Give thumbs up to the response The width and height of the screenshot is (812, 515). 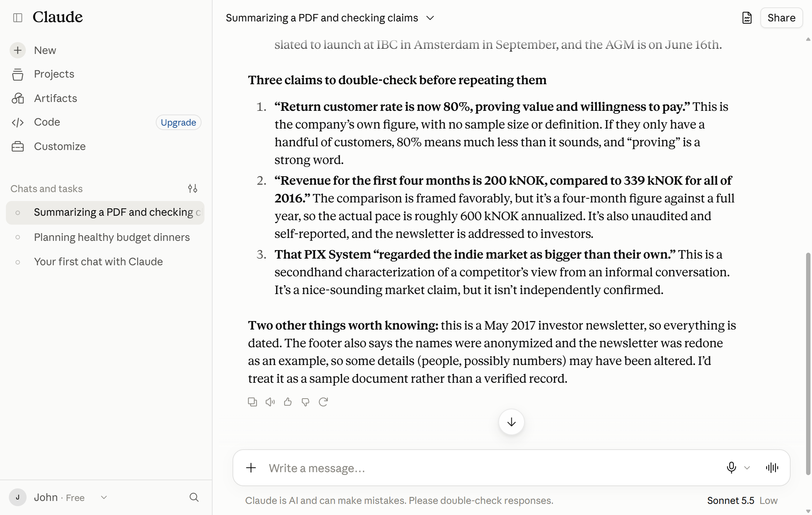coord(288,402)
